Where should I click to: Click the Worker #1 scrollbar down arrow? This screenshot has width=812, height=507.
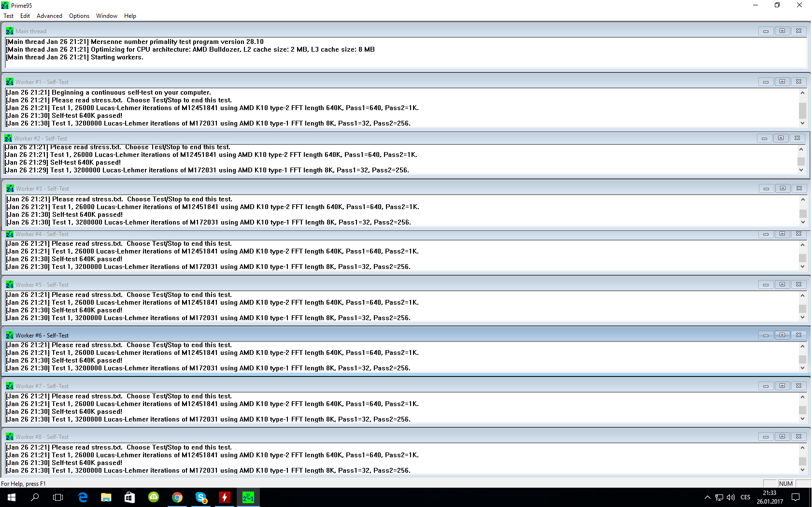pyautogui.click(x=802, y=123)
